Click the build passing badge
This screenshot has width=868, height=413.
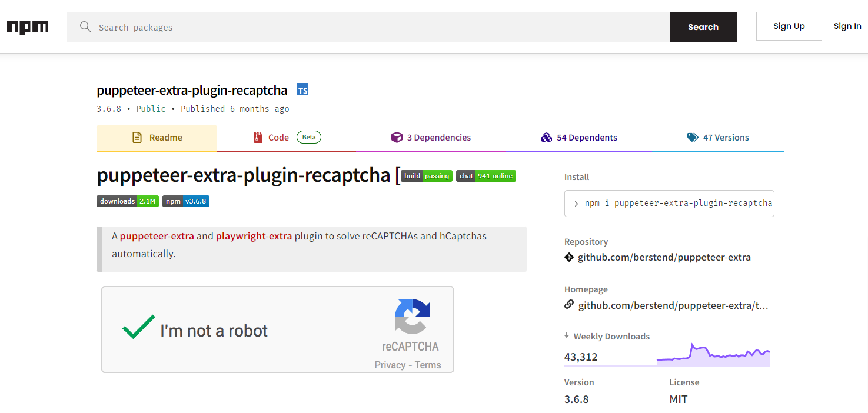[x=427, y=176]
